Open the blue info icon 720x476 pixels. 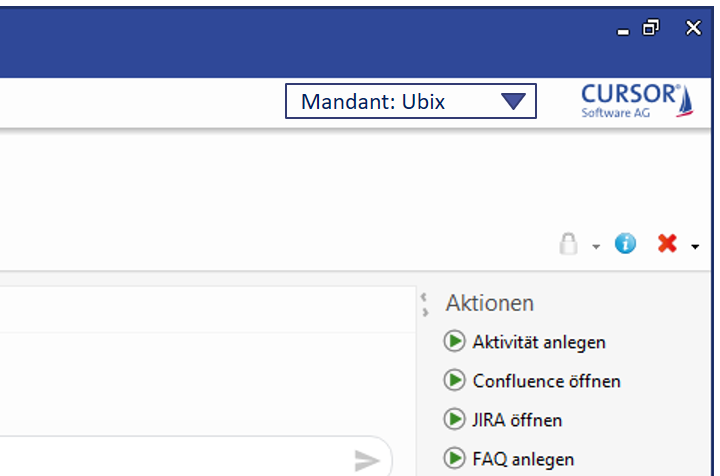pyautogui.click(x=625, y=243)
